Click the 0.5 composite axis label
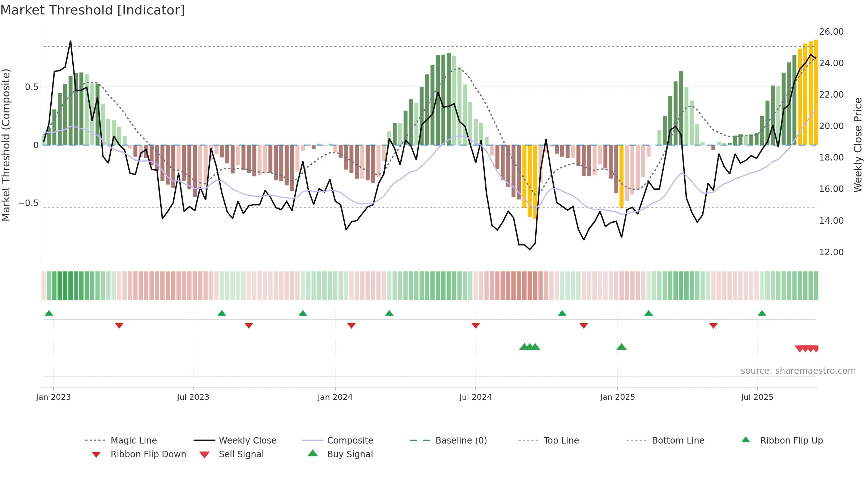The height and width of the screenshot is (488, 868). [32, 87]
